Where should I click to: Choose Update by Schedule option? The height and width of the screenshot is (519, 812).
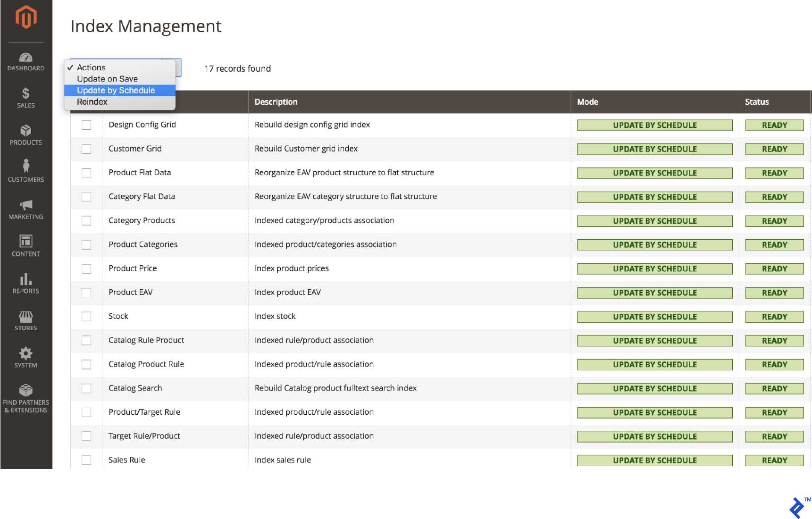point(116,91)
